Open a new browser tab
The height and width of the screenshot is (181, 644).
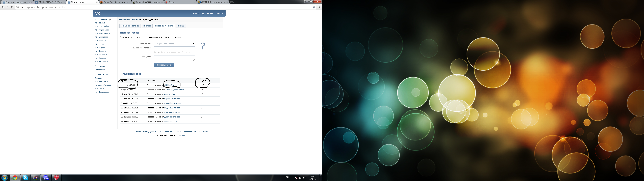pos(232,2)
